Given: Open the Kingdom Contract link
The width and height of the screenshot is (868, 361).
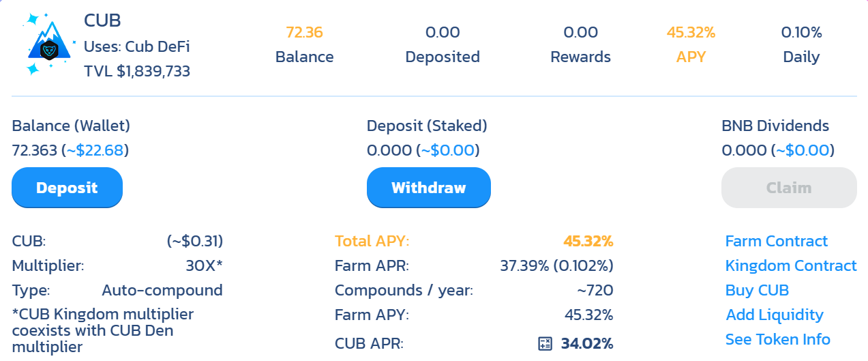Looking at the screenshot, I should click(x=791, y=265).
